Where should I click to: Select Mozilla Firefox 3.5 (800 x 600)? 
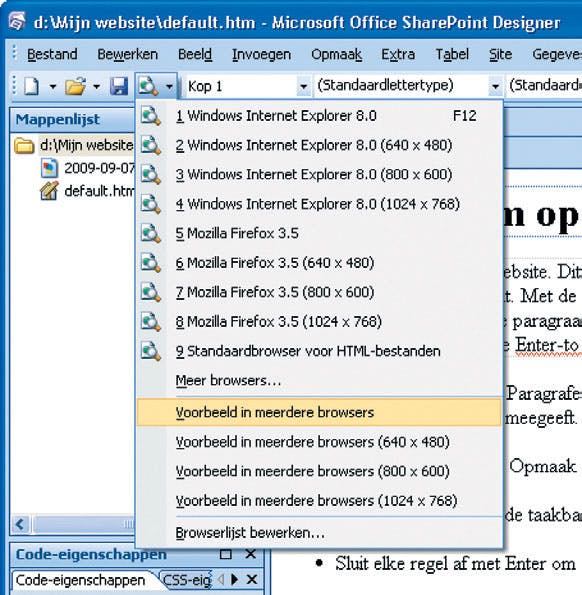319,292
